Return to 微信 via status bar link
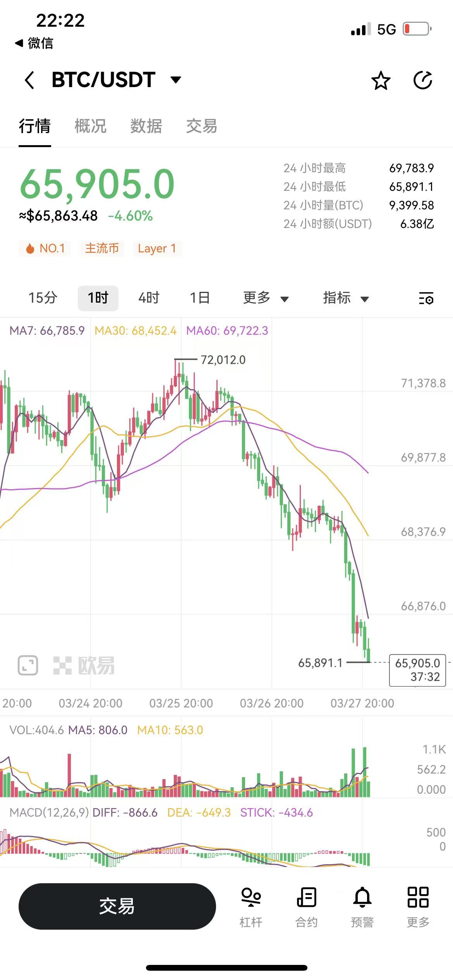This screenshot has width=453, height=980. [34, 43]
